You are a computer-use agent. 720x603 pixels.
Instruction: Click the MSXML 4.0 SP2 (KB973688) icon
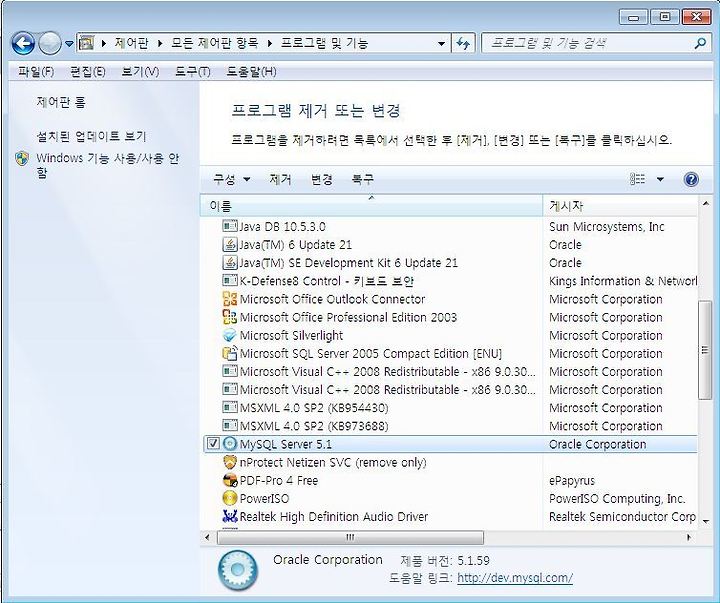tap(230, 426)
